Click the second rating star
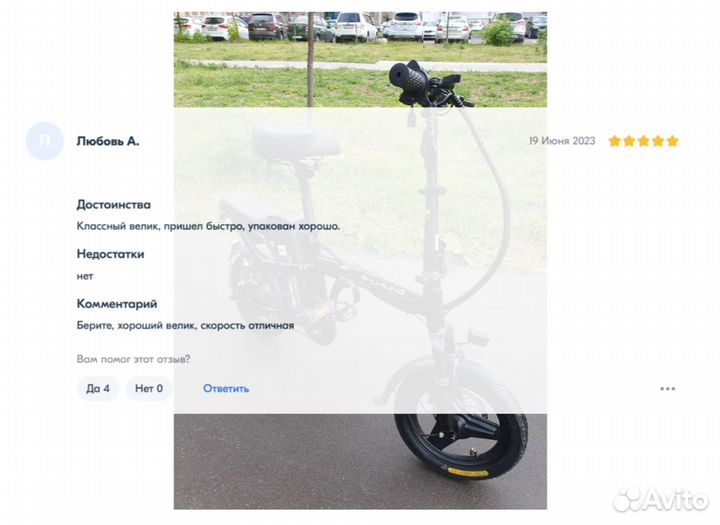 click(x=629, y=141)
